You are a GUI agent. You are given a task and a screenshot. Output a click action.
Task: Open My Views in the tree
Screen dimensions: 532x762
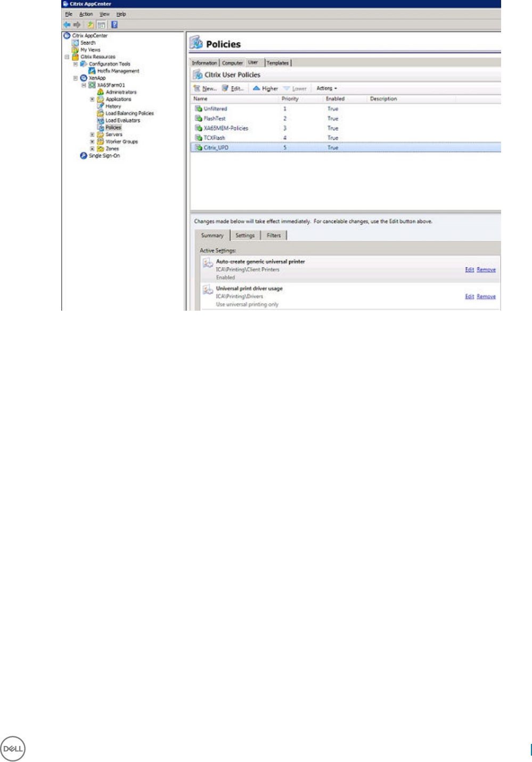90,50
